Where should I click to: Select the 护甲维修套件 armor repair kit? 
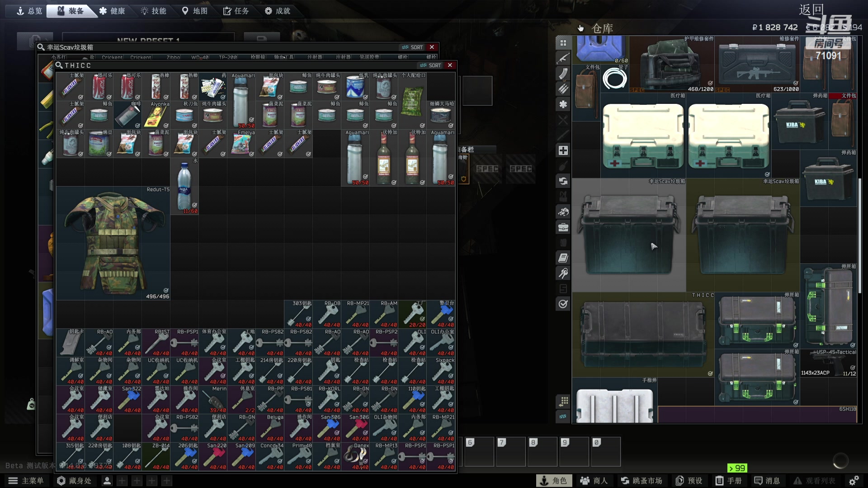click(x=672, y=64)
